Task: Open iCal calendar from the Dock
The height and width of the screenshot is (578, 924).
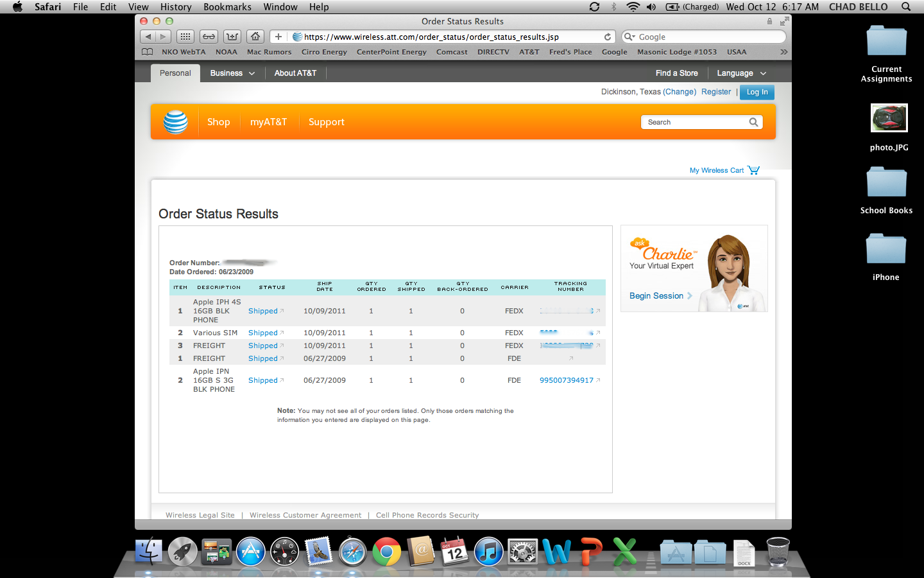Action: pos(455,552)
